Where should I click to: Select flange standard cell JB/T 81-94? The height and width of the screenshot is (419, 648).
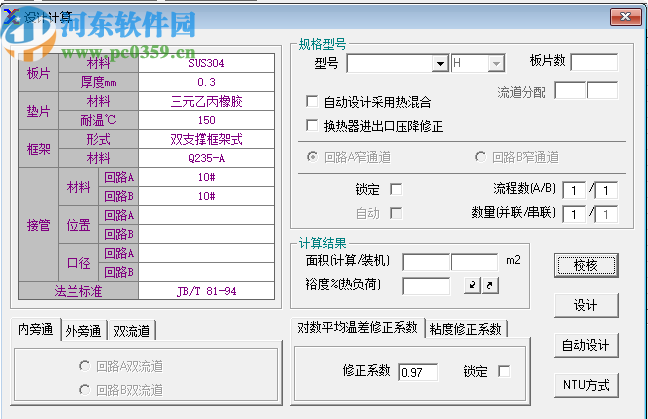tap(206, 291)
